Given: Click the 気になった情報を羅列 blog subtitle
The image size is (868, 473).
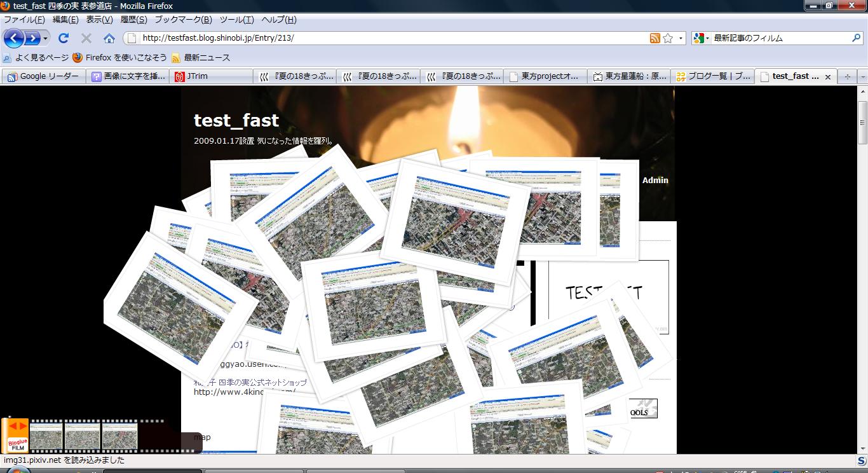Looking at the screenshot, I should click(295, 141).
